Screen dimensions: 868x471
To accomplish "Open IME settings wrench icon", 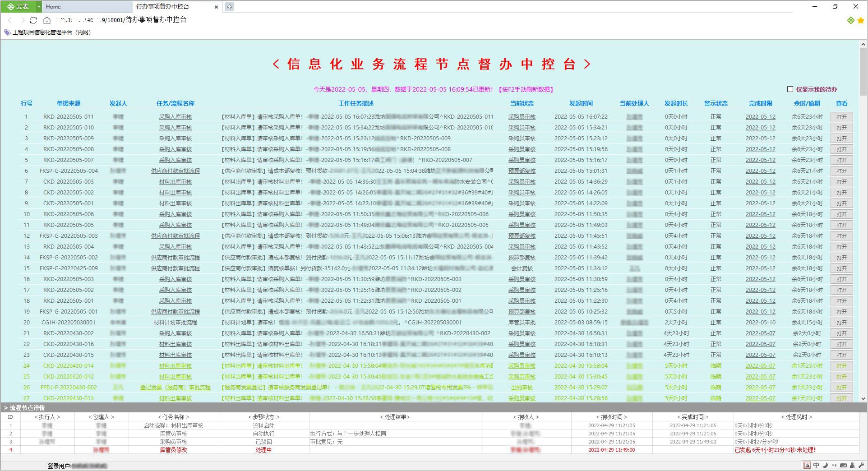I will 861,465.
